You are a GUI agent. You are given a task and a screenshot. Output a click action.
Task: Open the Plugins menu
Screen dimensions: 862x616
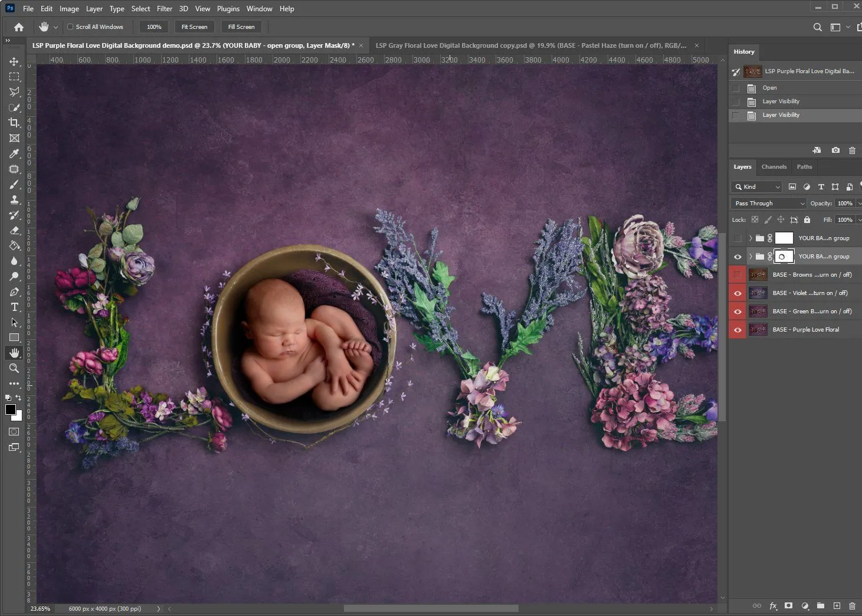click(228, 9)
